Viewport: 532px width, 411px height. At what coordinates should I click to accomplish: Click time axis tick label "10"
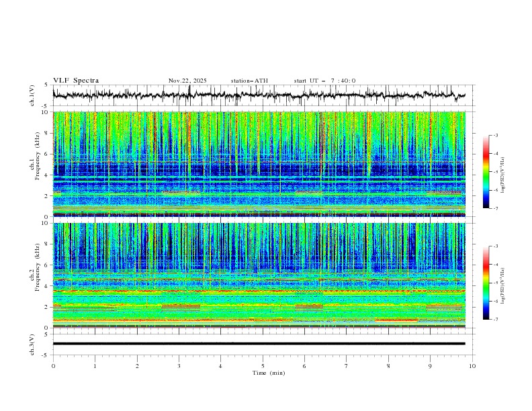click(472, 366)
